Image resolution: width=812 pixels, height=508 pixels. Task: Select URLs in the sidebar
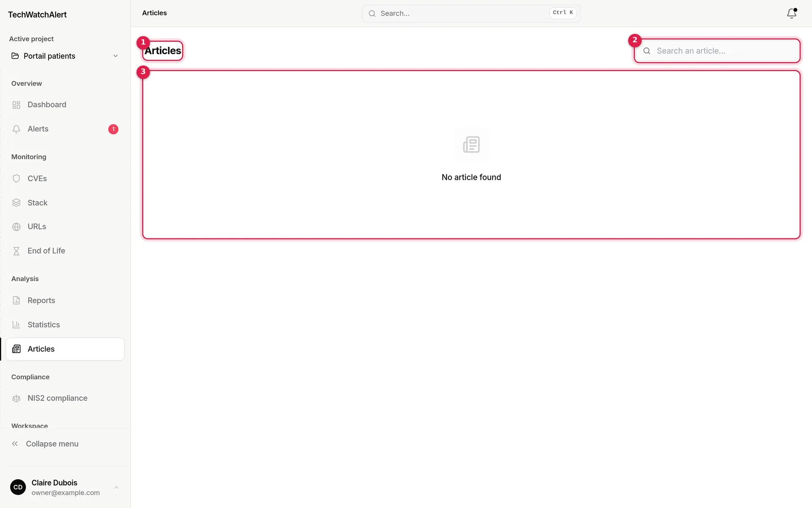[65, 227]
